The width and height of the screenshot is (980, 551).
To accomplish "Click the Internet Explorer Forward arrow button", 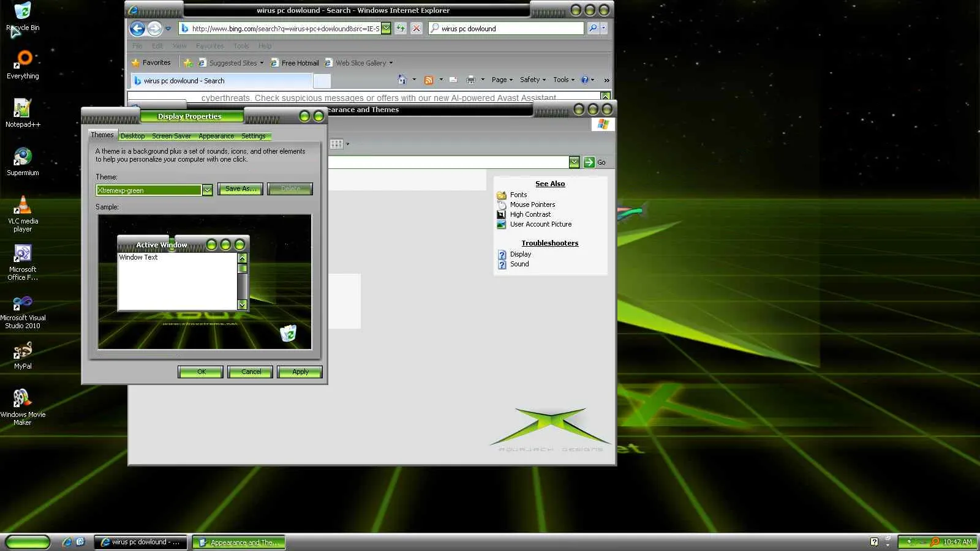I will (x=154, y=28).
